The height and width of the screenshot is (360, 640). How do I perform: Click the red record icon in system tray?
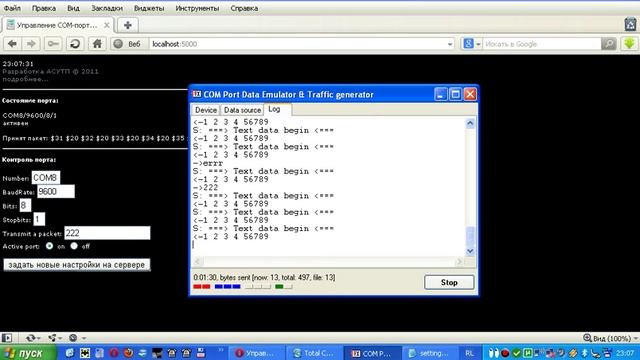[x=505, y=353]
